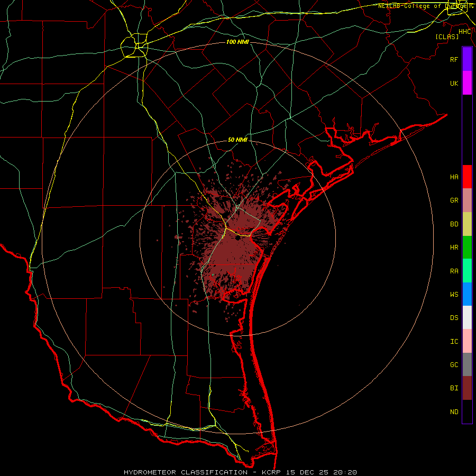
Task: Click the "HHC" product label
Action: pyautogui.click(x=464, y=32)
